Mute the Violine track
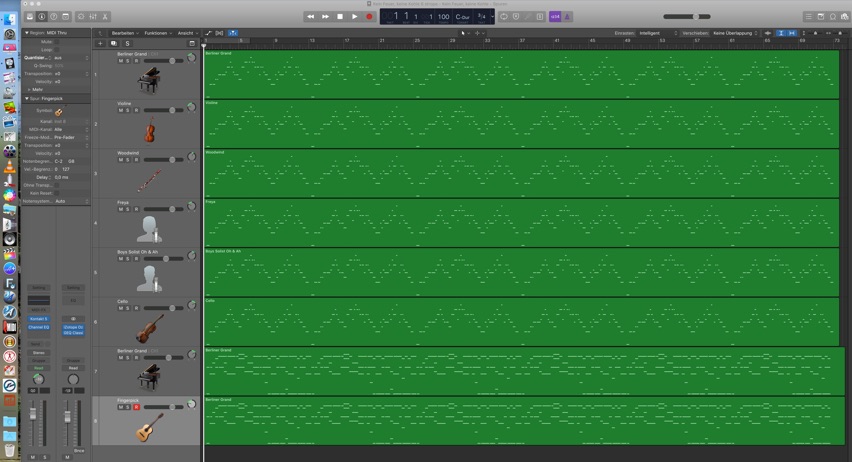Image resolution: width=852 pixels, height=462 pixels. pyautogui.click(x=121, y=110)
